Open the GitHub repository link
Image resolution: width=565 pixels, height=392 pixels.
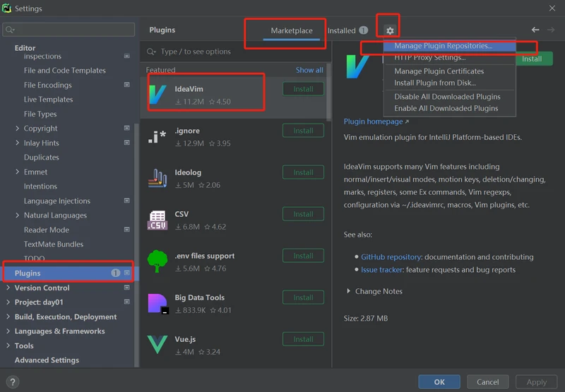(x=391, y=257)
